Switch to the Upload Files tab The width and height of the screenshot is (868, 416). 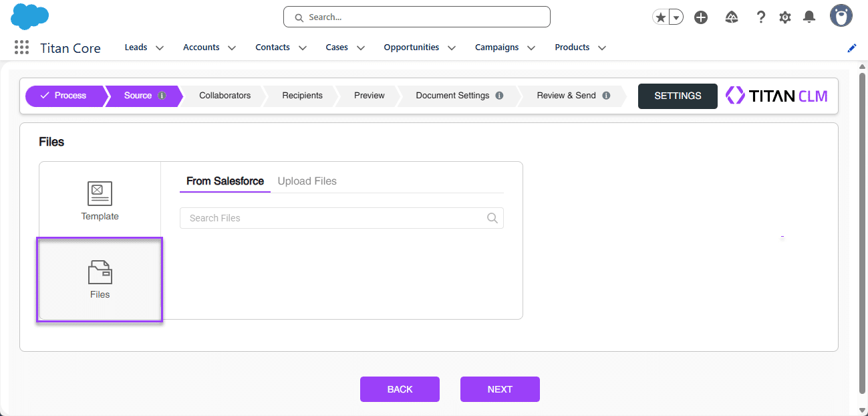307,181
